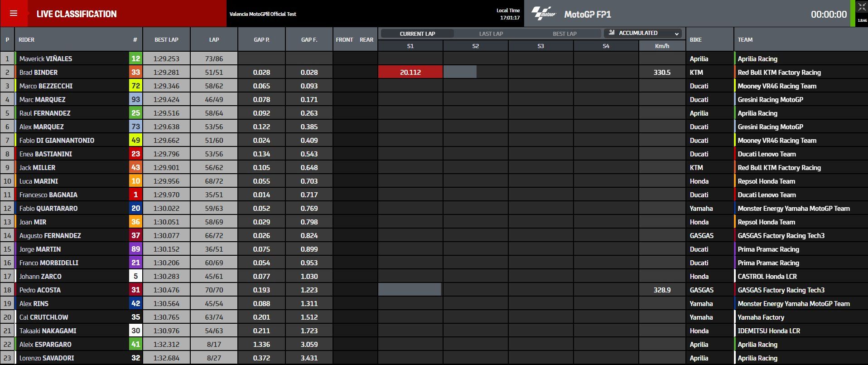Click session timer 00:00:00
Screen dimensions: 868x365
point(829,15)
